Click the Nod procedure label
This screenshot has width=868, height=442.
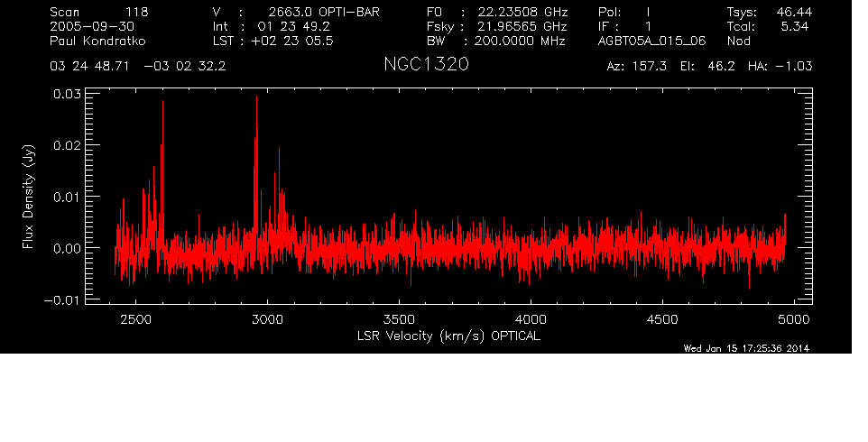(739, 41)
